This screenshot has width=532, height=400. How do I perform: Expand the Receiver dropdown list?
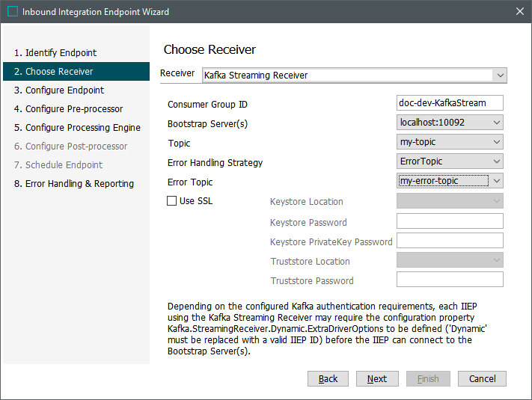[x=500, y=76]
